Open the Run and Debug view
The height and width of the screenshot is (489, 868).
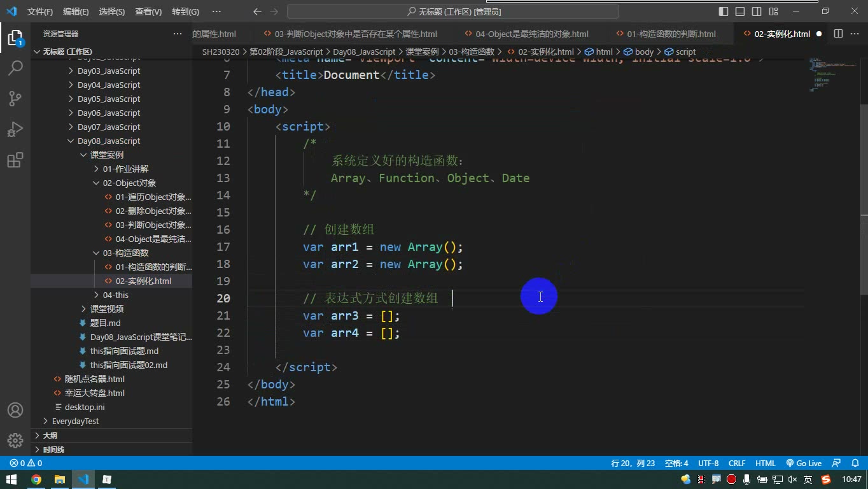click(x=15, y=129)
